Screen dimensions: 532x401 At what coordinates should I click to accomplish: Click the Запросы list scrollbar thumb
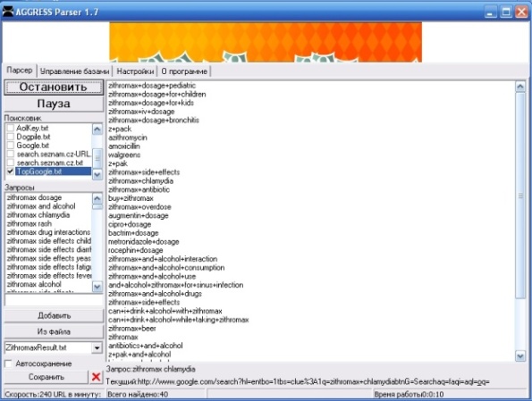click(97, 207)
